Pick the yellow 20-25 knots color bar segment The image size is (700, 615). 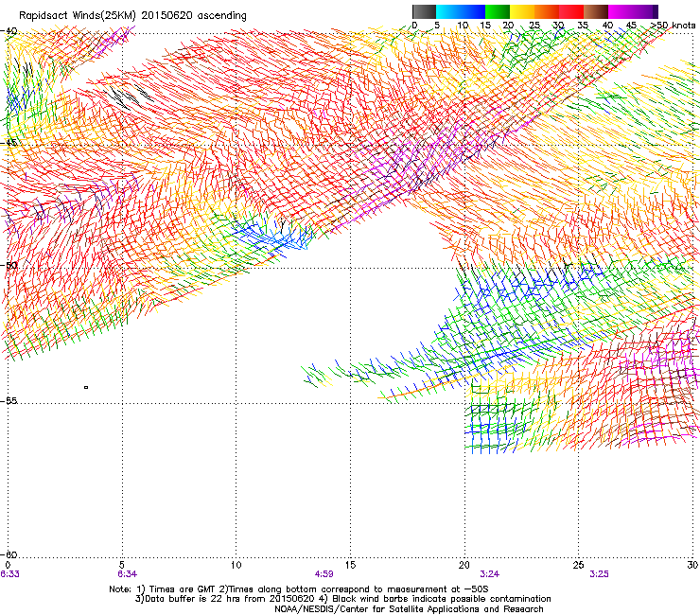[522, 11]
